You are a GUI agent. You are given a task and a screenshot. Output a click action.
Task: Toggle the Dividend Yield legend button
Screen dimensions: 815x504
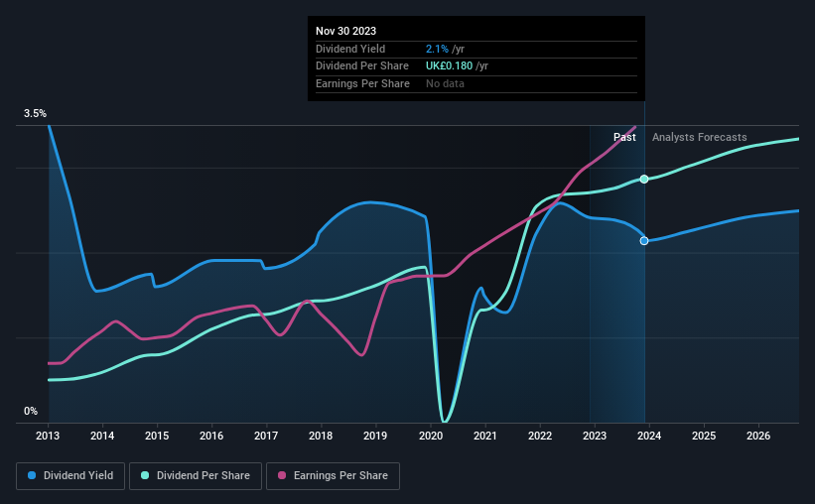tap(70, 476)
